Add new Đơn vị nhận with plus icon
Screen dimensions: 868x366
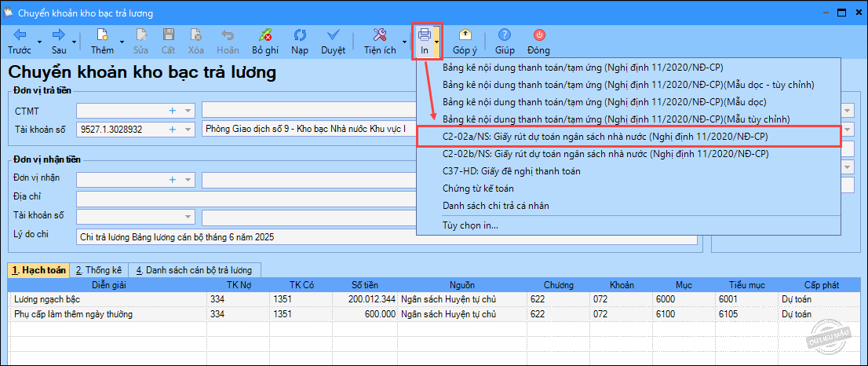(x=172, y=179)
